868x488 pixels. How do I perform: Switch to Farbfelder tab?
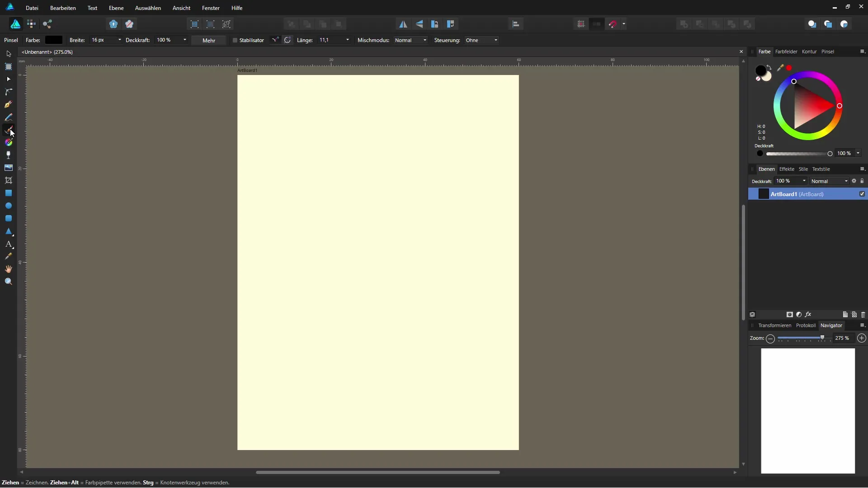pyautogui.click(x=786, y=52)
